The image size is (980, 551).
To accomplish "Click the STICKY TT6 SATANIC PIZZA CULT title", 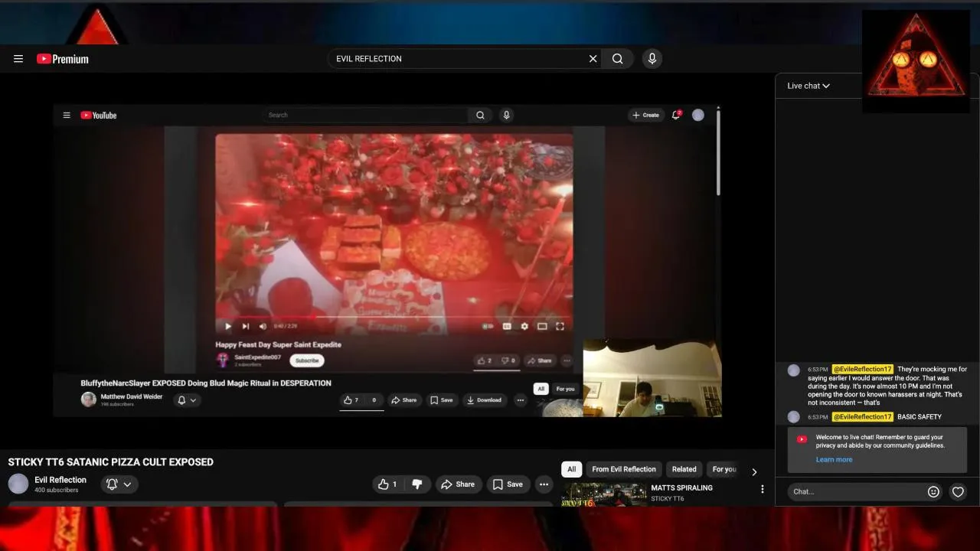I will click(111, 462).
